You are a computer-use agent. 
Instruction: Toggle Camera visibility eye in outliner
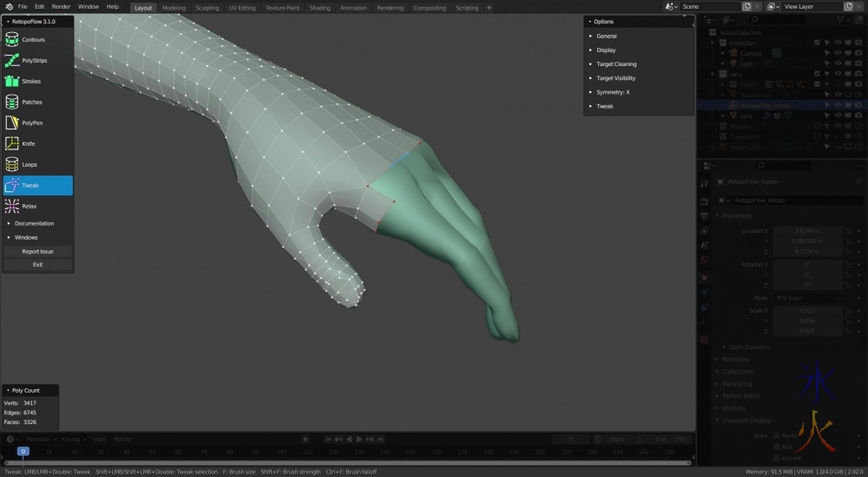click(838, 53)
